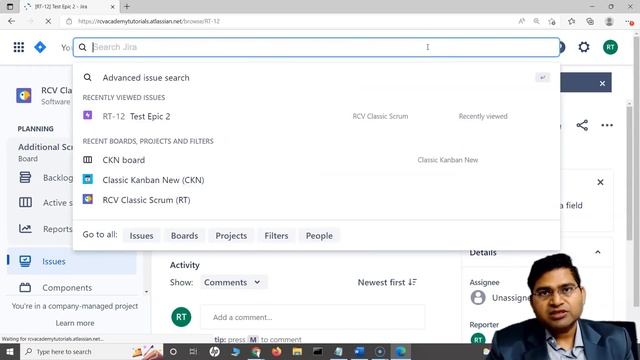Open Jira settings gear icon
Screen dimensions: 640x360
pyautogui.click(x=584, y=47)
